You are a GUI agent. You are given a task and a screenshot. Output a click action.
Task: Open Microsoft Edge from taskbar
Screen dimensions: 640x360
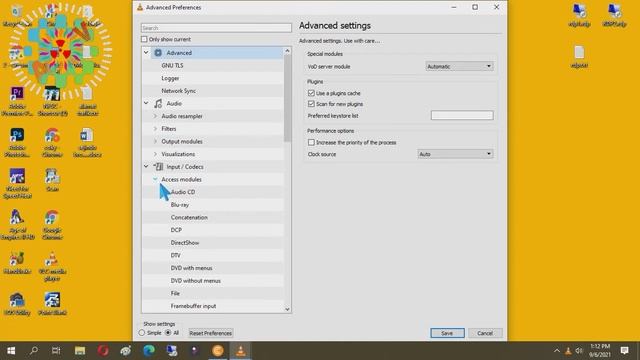pos(149,351)
